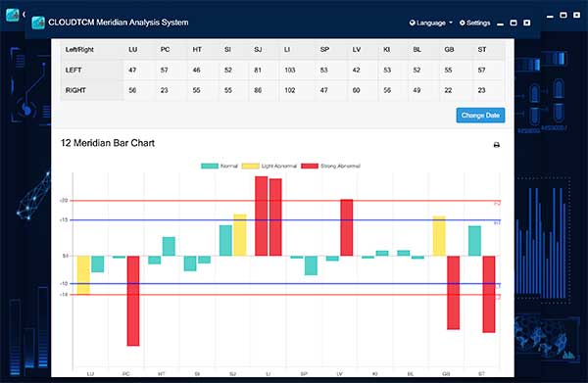Viewport: 588px width, 383px height.
Task: Click the Language dropdown caret arrow
Action: tap(451, 23)
